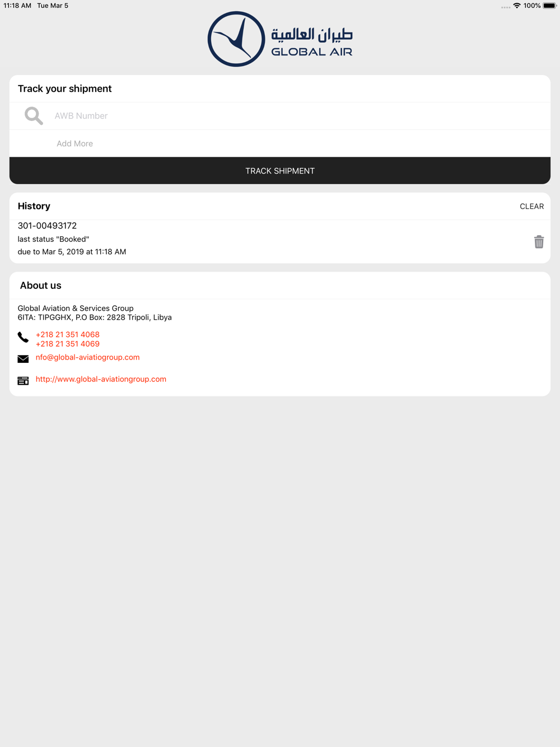
Task: Click the Global Air bird logo
Action: click(x=236, y=39)
